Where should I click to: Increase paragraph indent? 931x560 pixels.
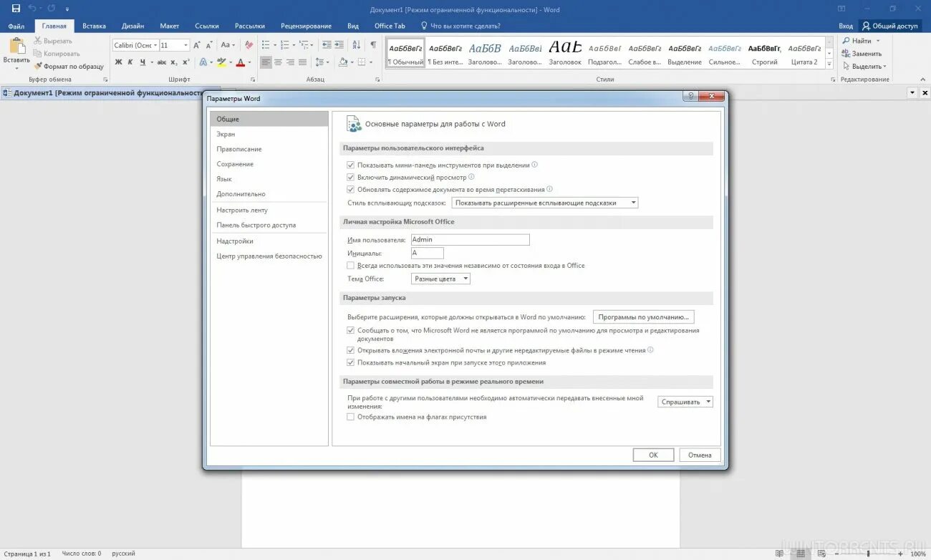pos(339,45)
